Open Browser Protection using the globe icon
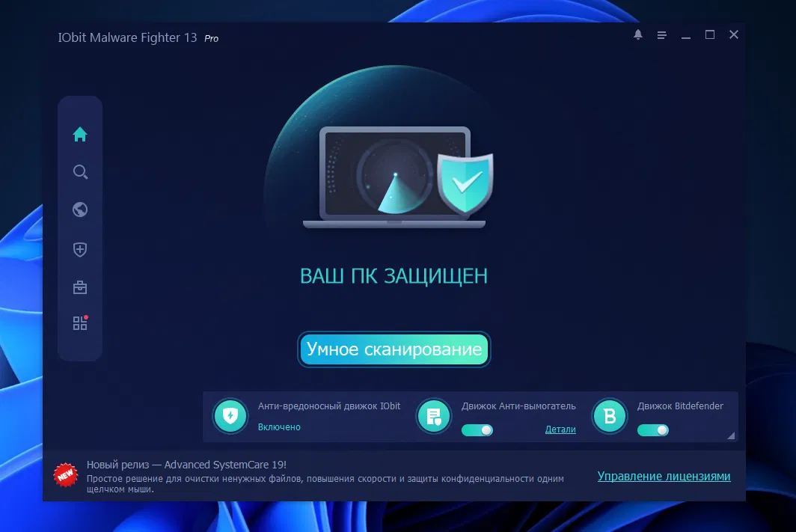This screenshot has height=532, width=796. (80, 210)
